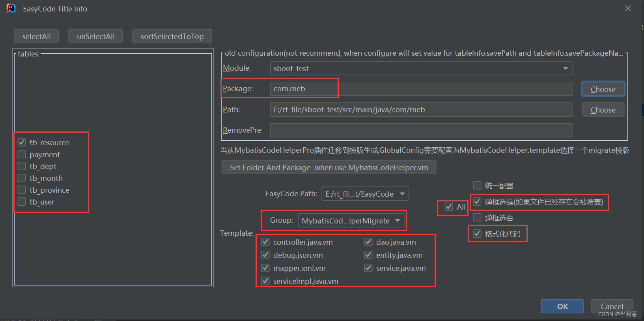Close the EasyCode Title Info dialog

tap(628, 8)
